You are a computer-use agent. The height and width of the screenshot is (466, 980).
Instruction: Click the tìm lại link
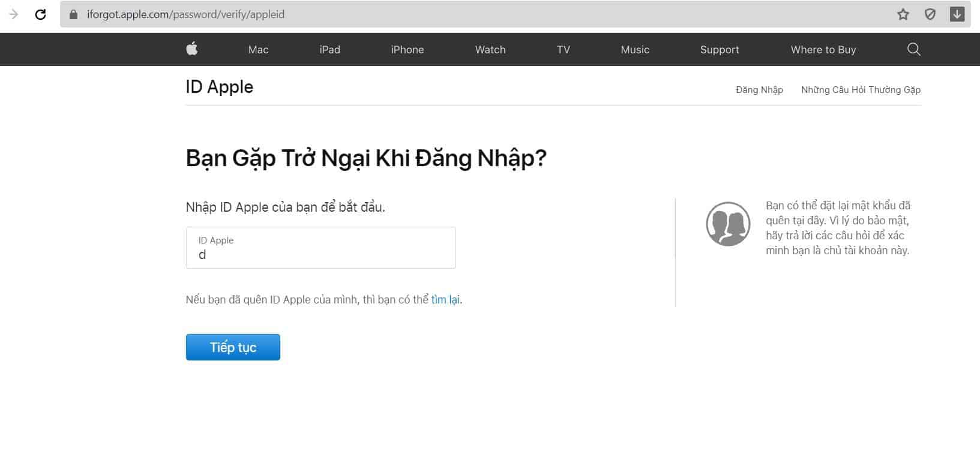tap(445, 299)
